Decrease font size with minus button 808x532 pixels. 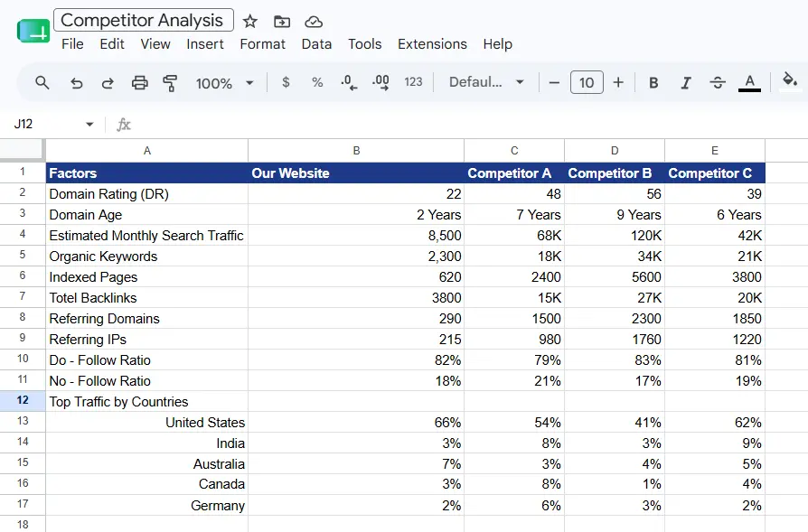click(x=554, y=82)
